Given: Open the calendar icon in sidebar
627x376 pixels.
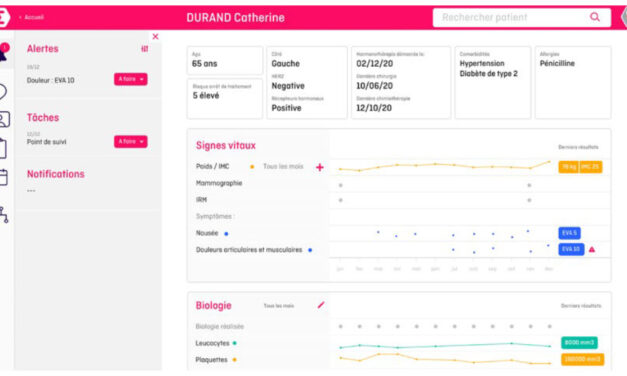Looking at the screenshot, I should tap(3, 177).
